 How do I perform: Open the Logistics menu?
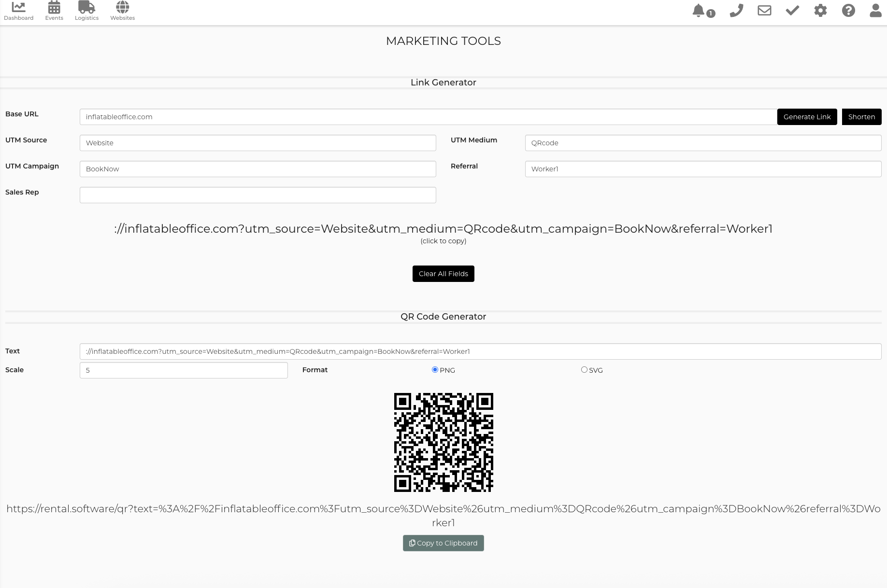[86, 11]
